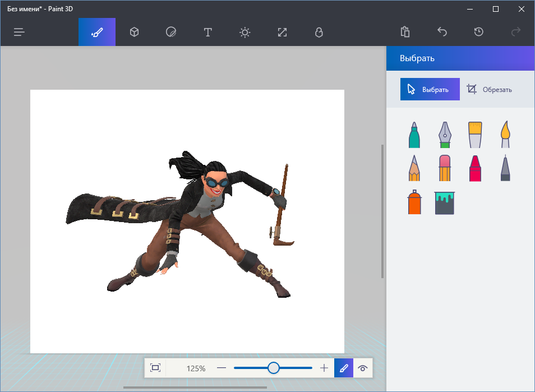Open the hamburger expand menu
The height and width of the screenshot is (392, 535).
coord(19,32)
